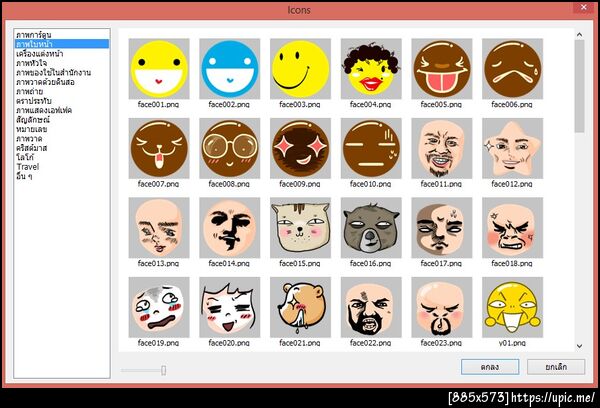The width and height of the screenshot is (600, 408).
Task: Select the highlighted ภาพใบหน้า category
Action: (x=62, y=44)
